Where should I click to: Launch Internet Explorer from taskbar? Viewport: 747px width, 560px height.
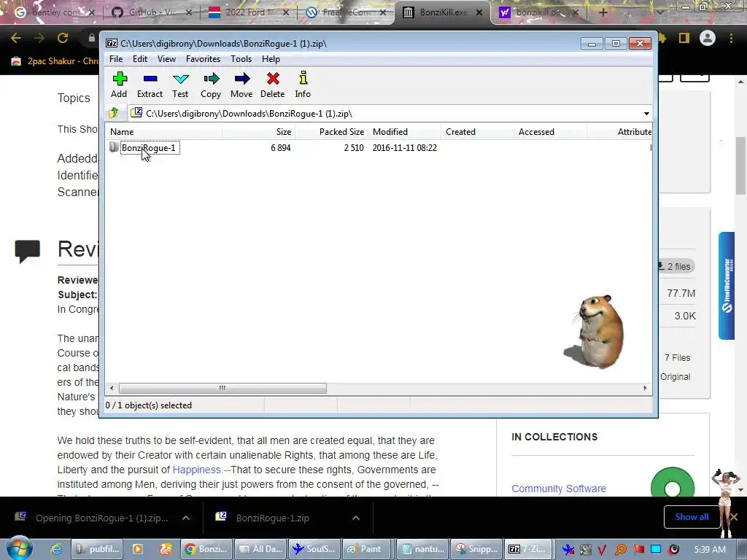[x=56, y=549]
